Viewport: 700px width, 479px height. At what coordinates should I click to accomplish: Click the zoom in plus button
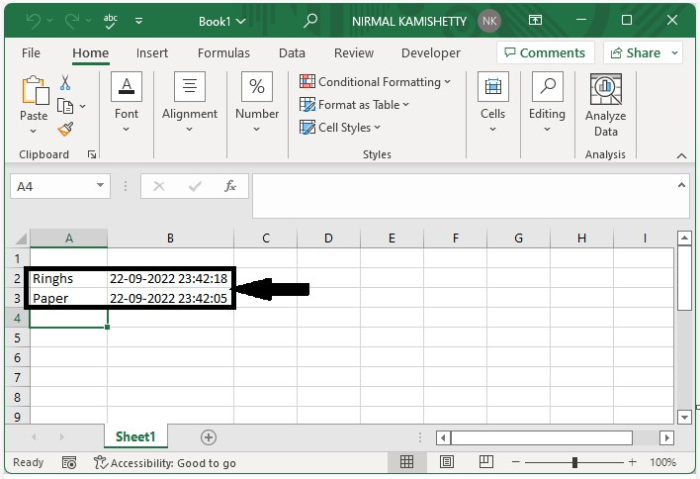(632, 462)
